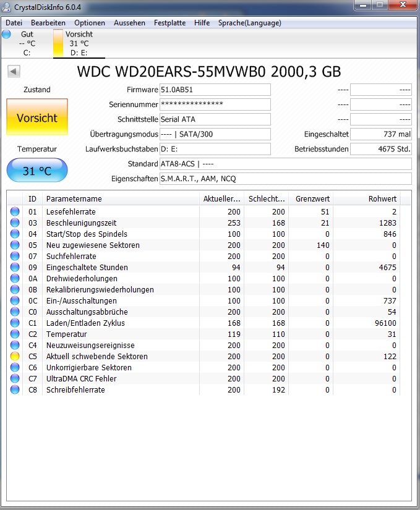Image resolution: width=420 pixels, height=510 pixels.
Task: Click the Rohwert column header
Action: [x=367, y=198]
